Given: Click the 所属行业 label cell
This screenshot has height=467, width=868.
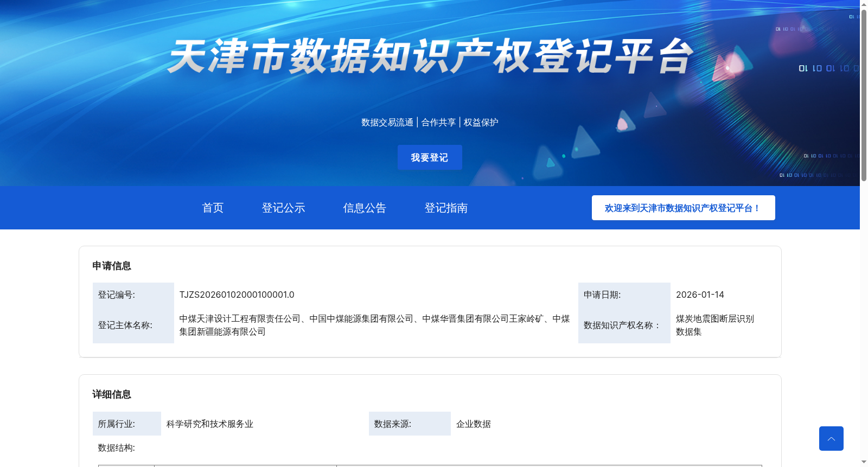Looking at the screenshot, I should click(x=127, y=424).
